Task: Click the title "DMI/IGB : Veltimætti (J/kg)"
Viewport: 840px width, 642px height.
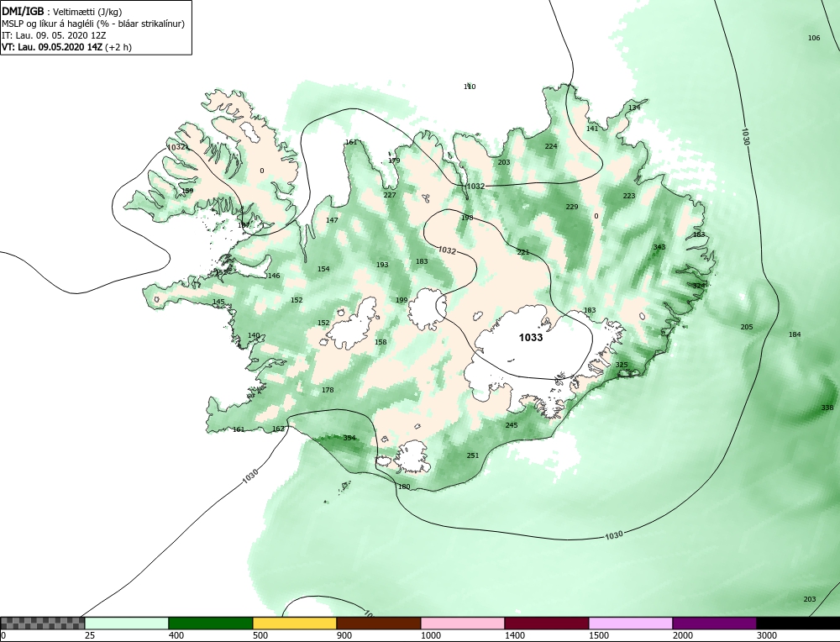Action: 61,12
